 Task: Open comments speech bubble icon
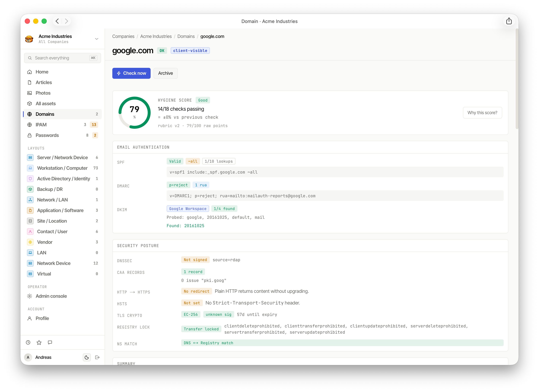coord(50,342)
